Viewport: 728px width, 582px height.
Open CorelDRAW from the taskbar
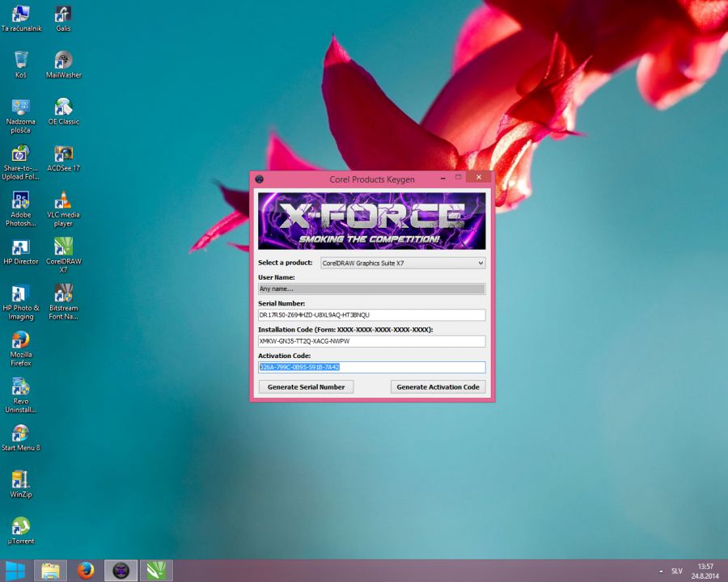click(156, 571)
